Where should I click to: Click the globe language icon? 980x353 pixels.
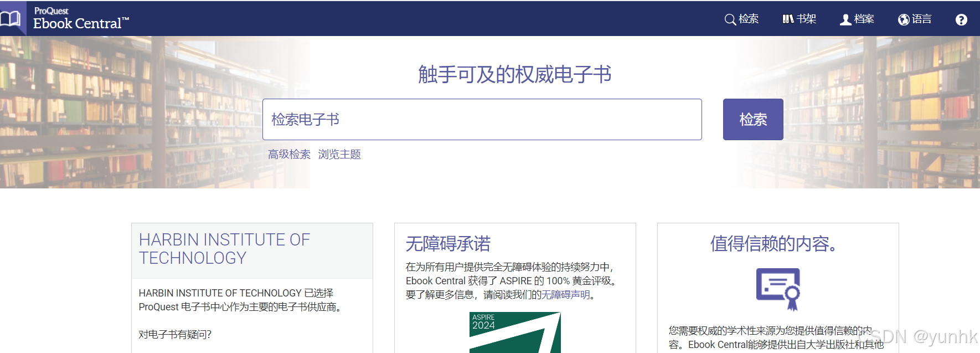(x=904, y=20)
